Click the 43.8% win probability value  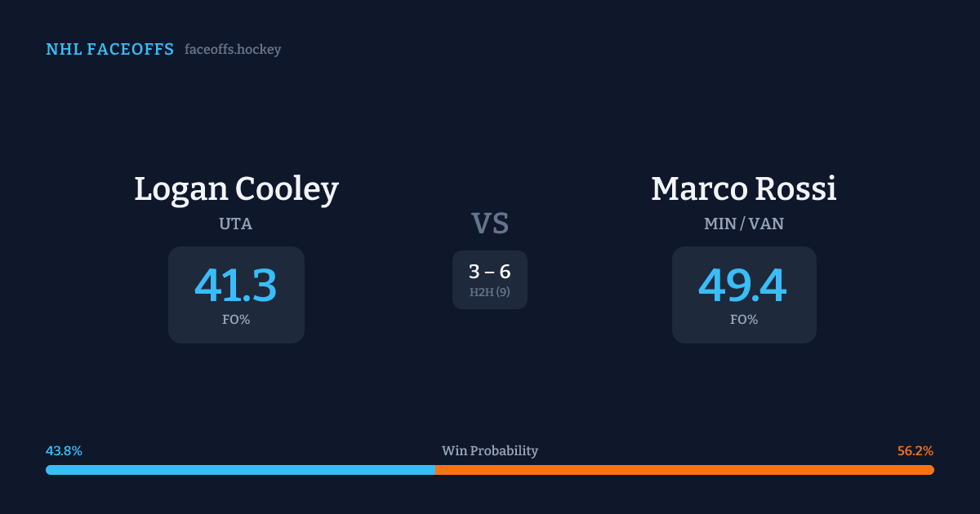pyautogui.click(x=64, y=450)
